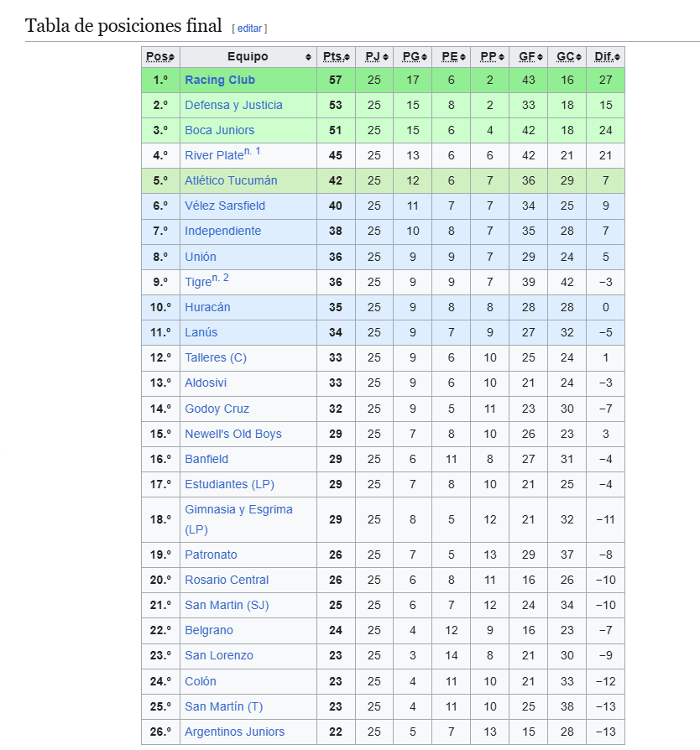Screen dimensions: 700x750
Task: Open the Rosario Central link
Action: point(227,580)
